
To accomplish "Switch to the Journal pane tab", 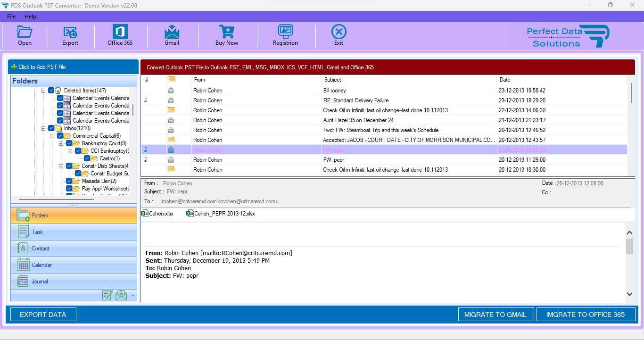I will 74,282.
